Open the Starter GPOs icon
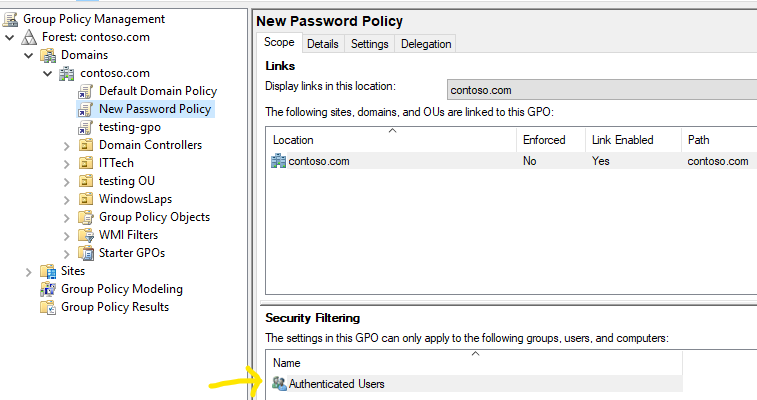Viewport: 757px width, 400px height. 86,253
